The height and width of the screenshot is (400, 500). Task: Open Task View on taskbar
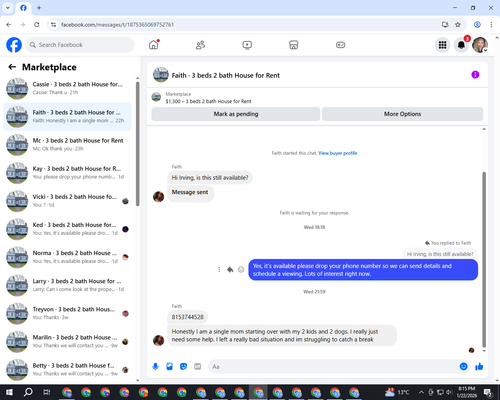[47, 392]
